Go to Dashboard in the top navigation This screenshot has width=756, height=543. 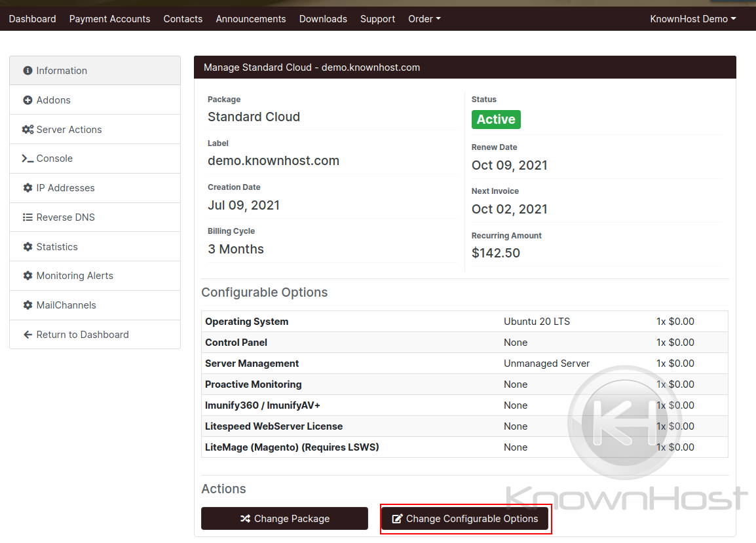point(32,19)
